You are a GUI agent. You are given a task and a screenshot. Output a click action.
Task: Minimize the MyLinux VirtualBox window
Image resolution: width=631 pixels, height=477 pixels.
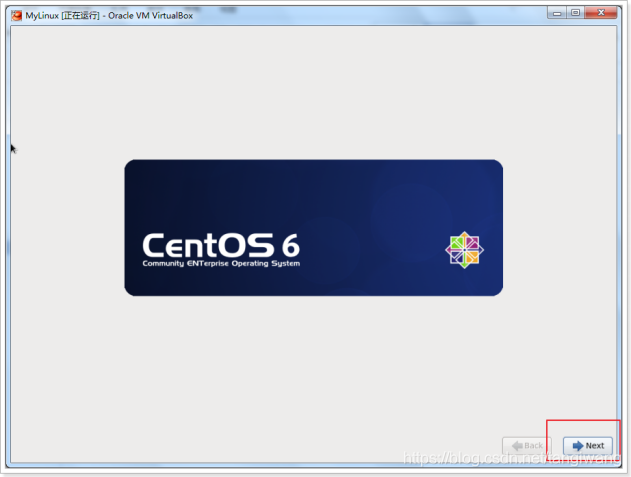(557, 13)
